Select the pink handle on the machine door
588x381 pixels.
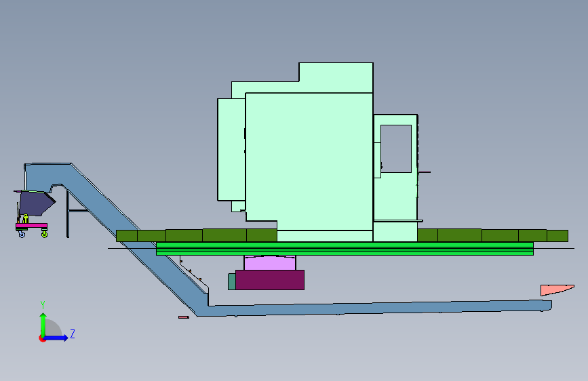[424, 172]
